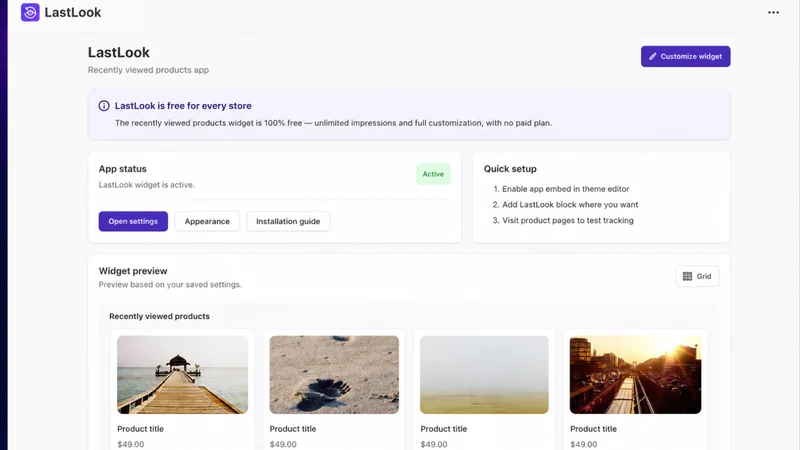Click the $49.00 price under footprint image

click(283, 444)
